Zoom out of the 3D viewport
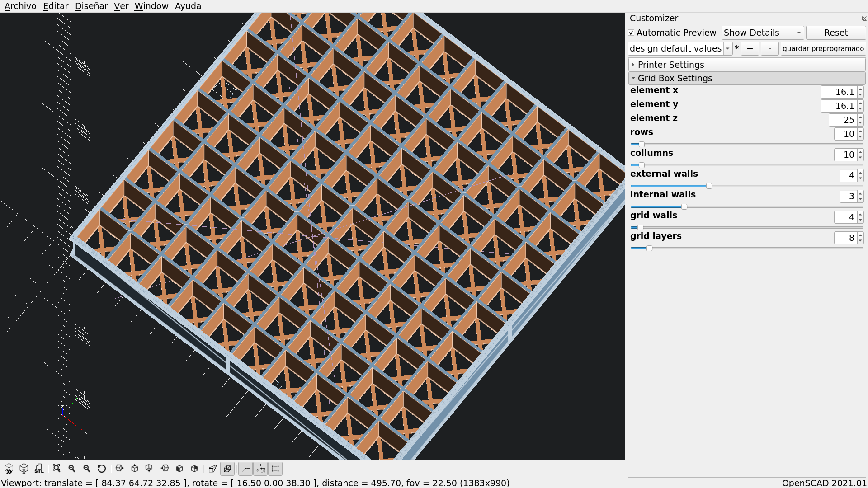868x488 pixels. [x=86, y=469]
